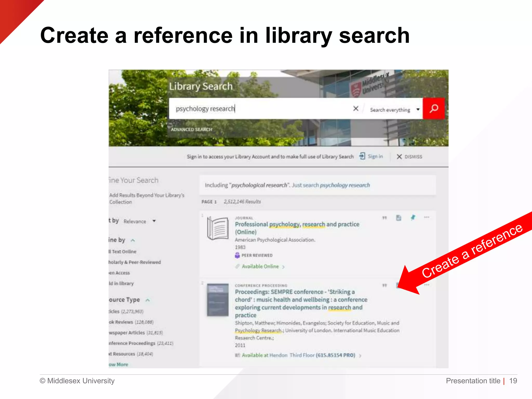Click Available Online link

coord(260,266)
